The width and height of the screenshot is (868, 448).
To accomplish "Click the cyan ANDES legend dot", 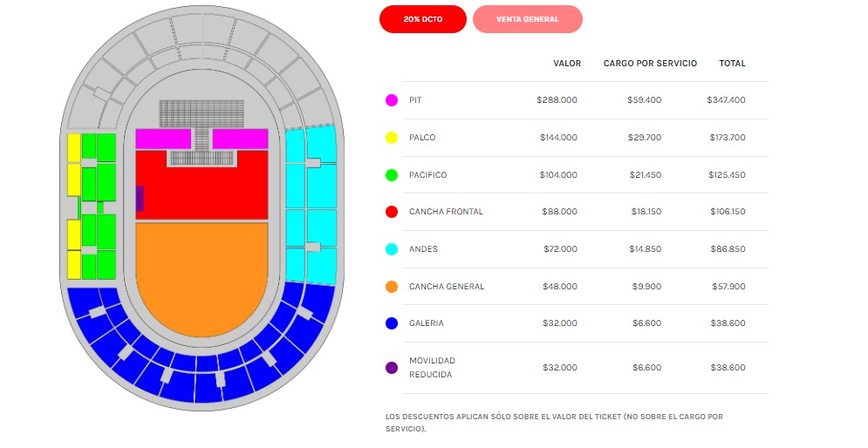I will pyautogui.click(x=392, y=249).
